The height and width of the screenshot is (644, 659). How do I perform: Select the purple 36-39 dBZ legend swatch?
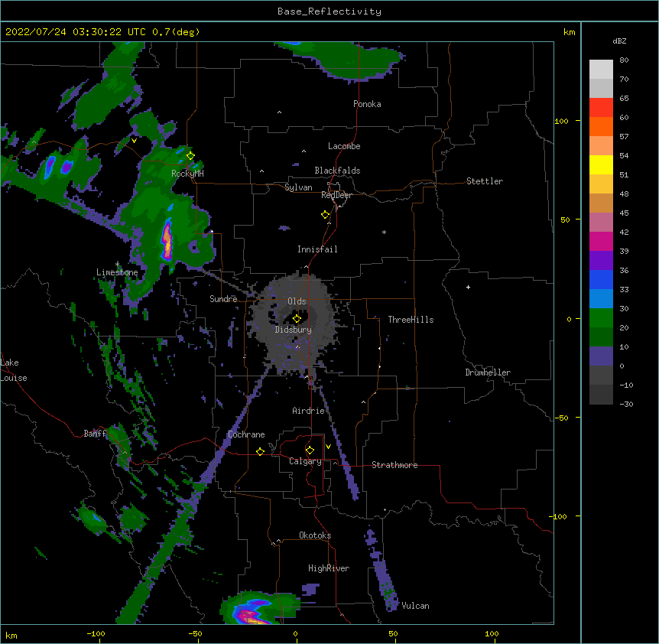click(x=601, y=261)
